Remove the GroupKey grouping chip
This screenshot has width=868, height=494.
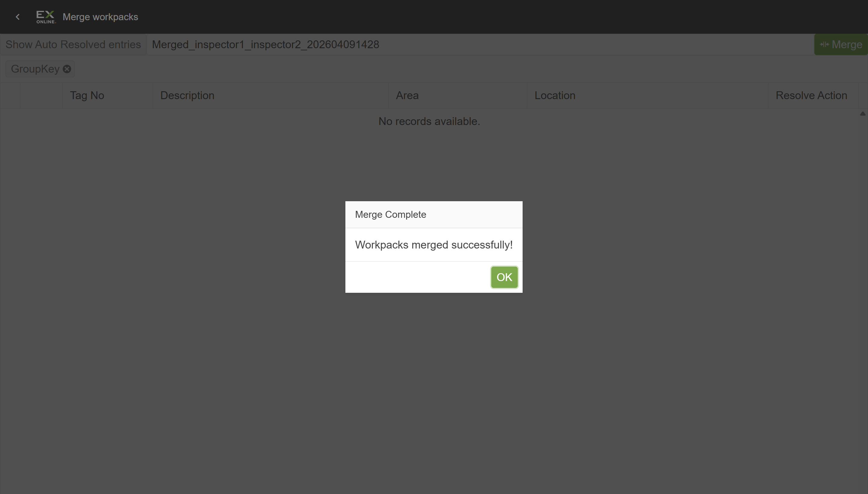click(x=67, y=69)
